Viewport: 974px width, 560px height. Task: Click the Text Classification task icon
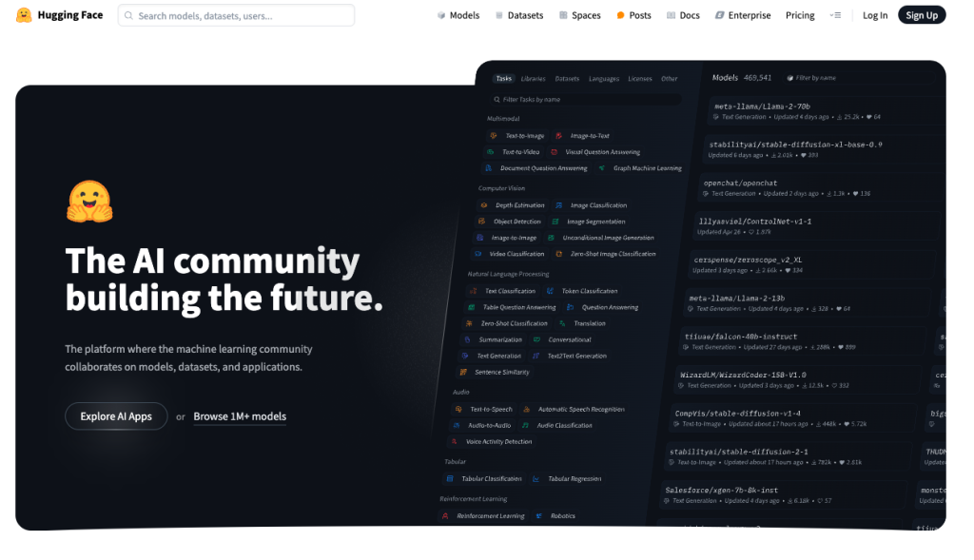tap(474, 291)
